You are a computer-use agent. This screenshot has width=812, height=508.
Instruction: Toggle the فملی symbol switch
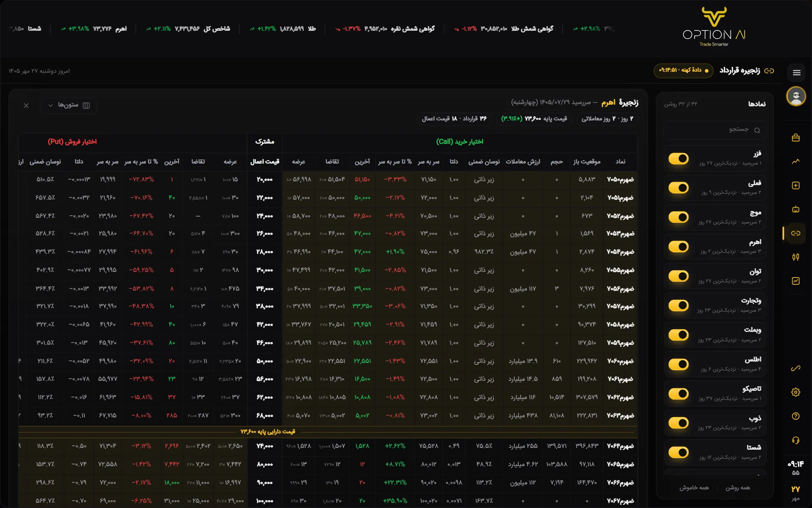(679, 188)
